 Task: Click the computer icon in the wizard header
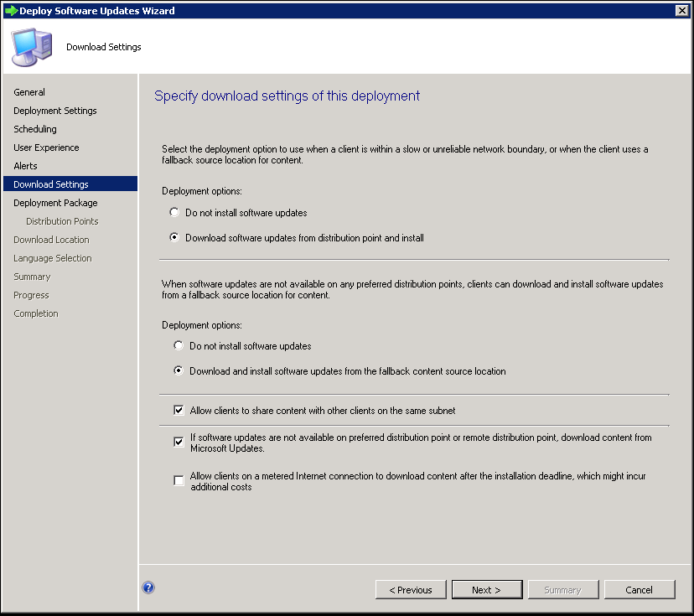(31, 47)
